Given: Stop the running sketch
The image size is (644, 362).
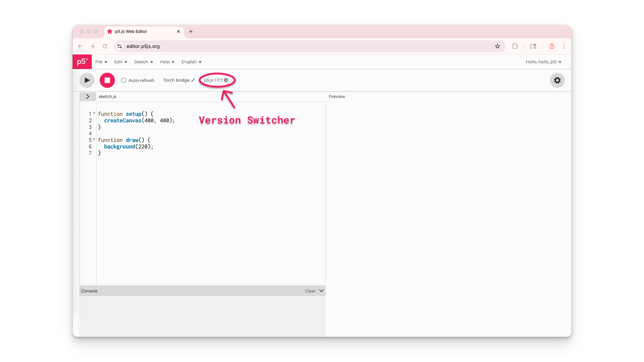Looking at the screenshot, I should click(107, 80).
